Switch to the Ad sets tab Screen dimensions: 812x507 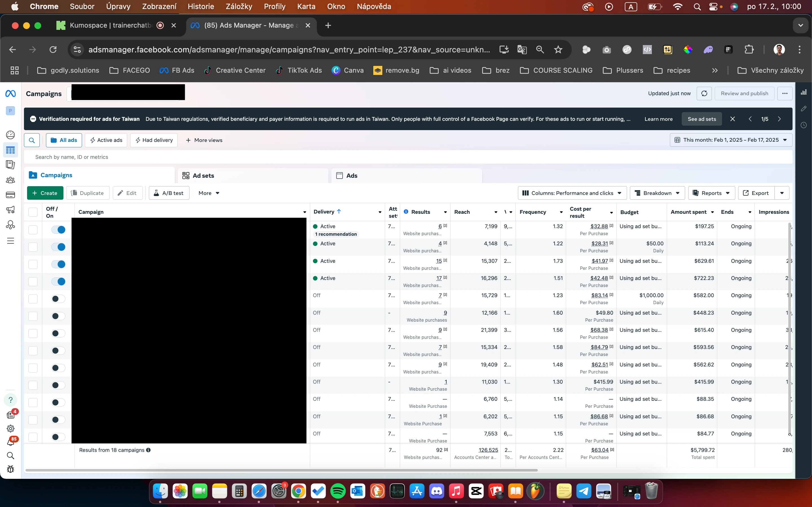coord(203,176)
